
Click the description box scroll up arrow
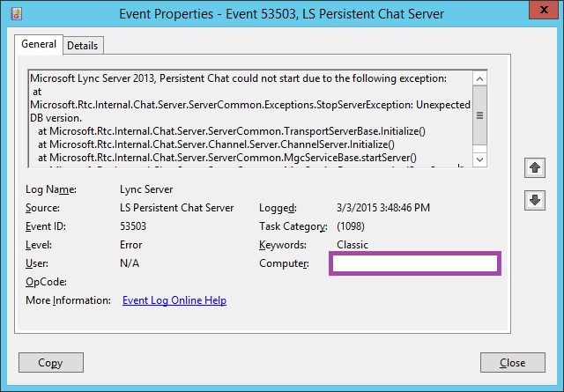click(x=480, y=79)
